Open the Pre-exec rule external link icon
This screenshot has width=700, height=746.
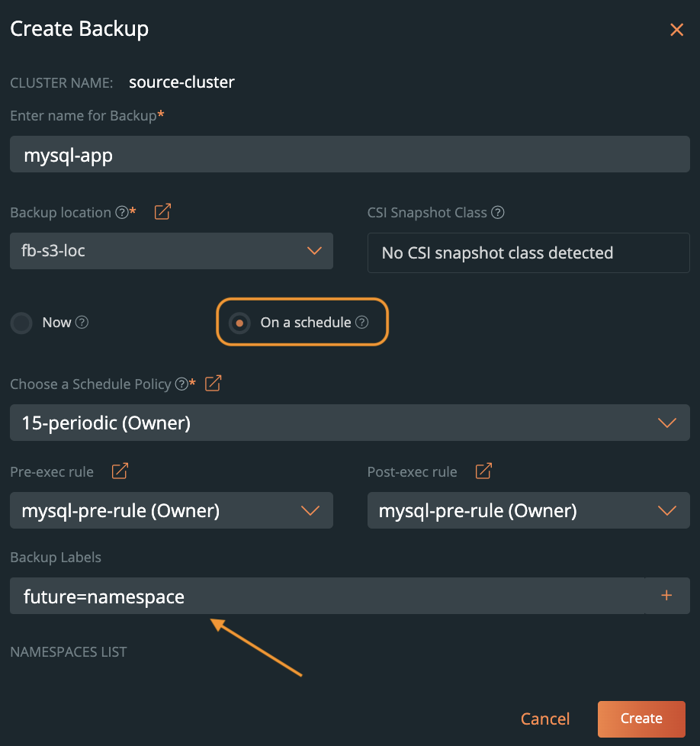click(x=120, y=471)
